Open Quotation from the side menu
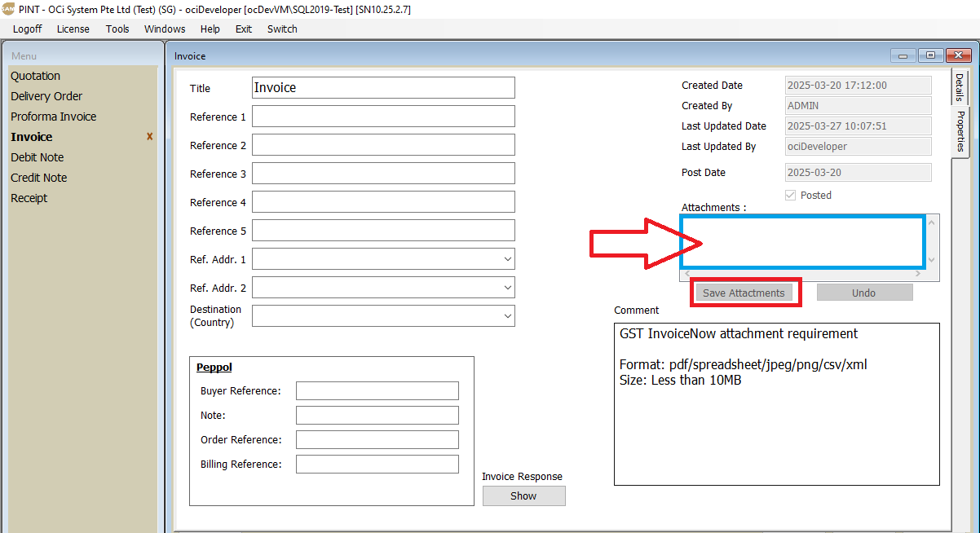The width and height of the screenshot is (980, 533). pos(36,76)
